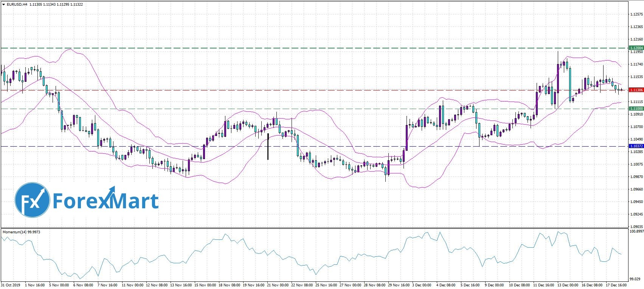Viewport: 644px width, 289px height.
Task: Click the ForexMart watermark text
Action: point(106,201)
